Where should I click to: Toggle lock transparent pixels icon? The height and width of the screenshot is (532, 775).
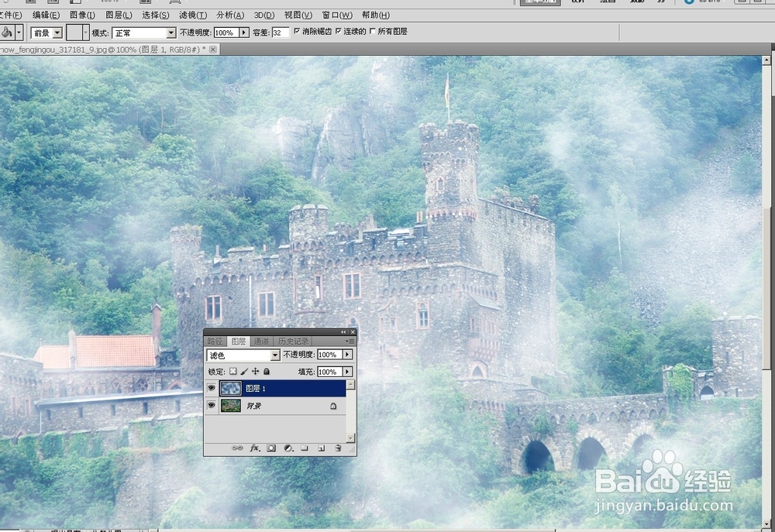click(x=232, y=372)
